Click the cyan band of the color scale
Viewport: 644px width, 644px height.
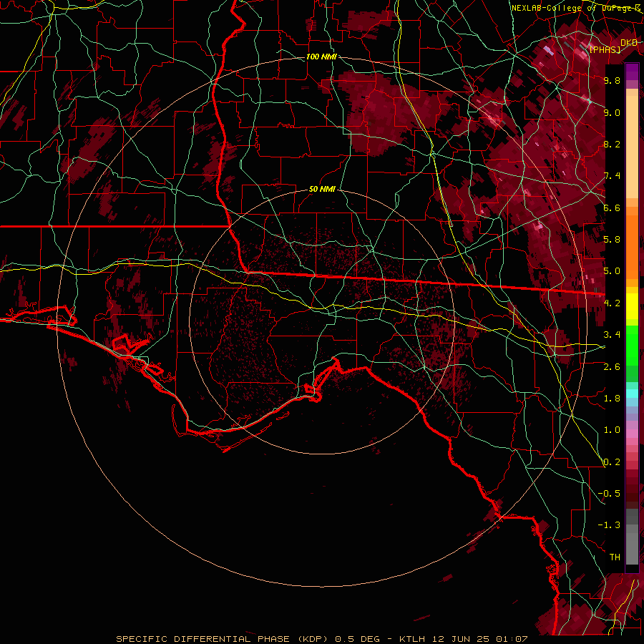click(632, 394)
